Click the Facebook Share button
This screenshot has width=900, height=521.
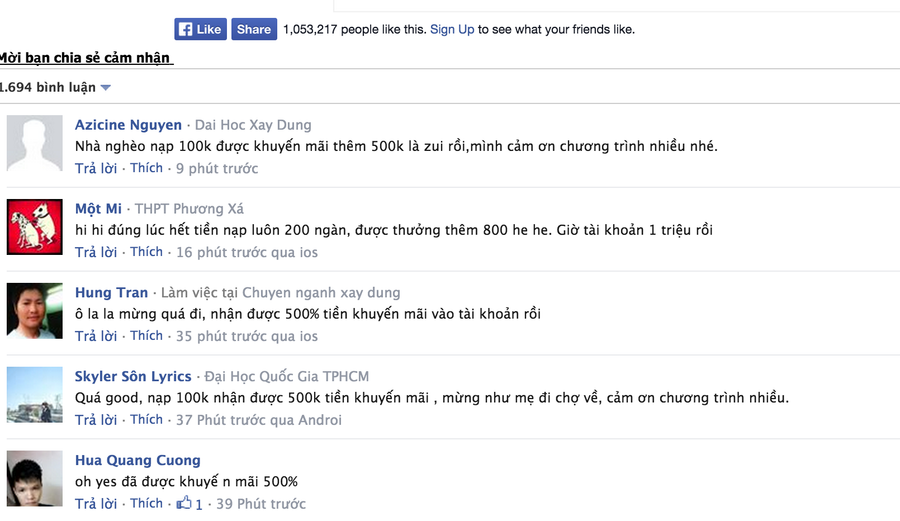(x=254, y=29)
